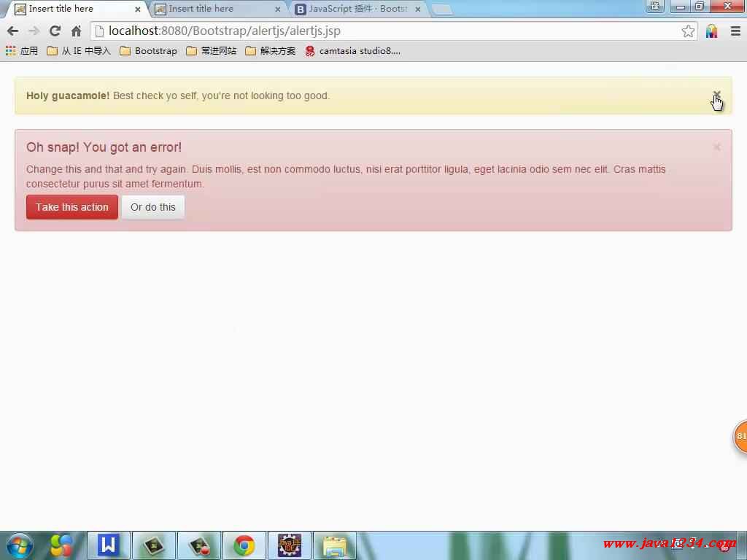Screen dimensions: 747x560
Task: Open the Java EE IDE taskbar icon
Action: pos(290,545)
